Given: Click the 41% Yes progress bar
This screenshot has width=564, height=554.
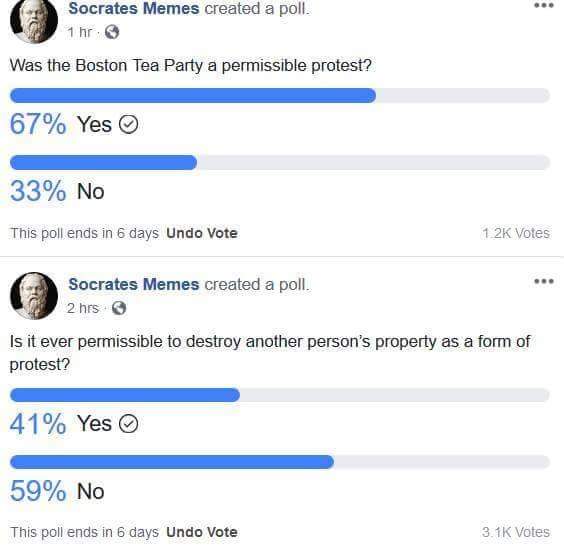Looking at the screenshot, I should pos(280,395).
